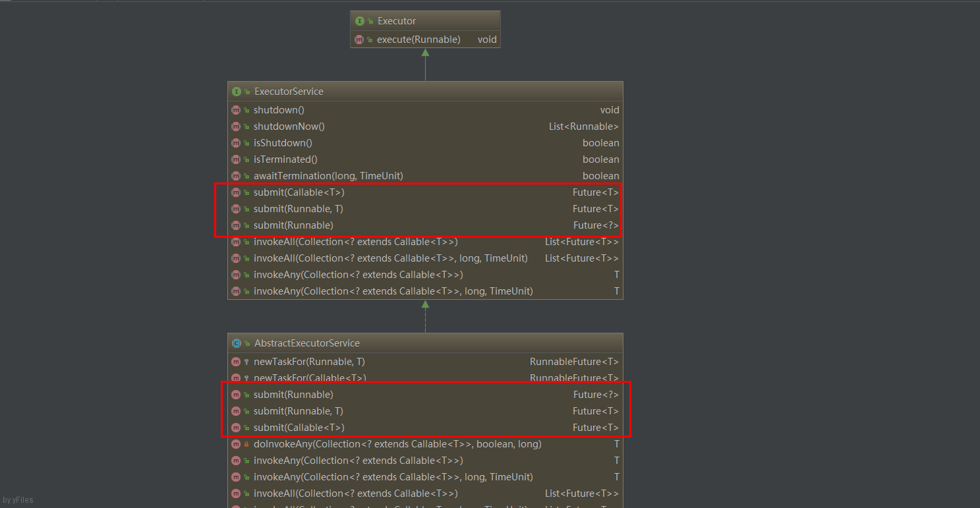Click the public visibility icon beside execute(Runnable)

tap(370, 40)
